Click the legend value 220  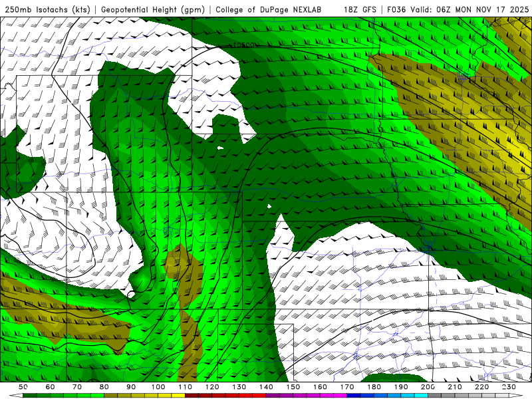point(482,387)
